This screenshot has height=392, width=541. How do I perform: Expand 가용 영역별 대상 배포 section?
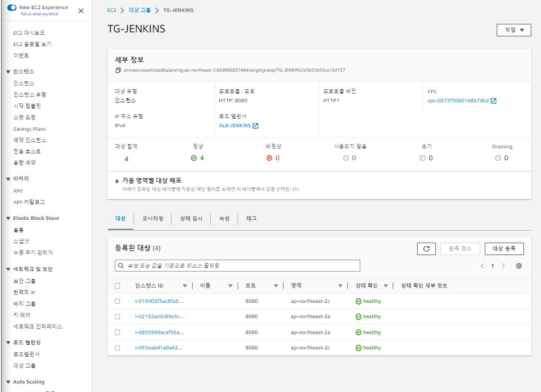click(x=117, y=181)
